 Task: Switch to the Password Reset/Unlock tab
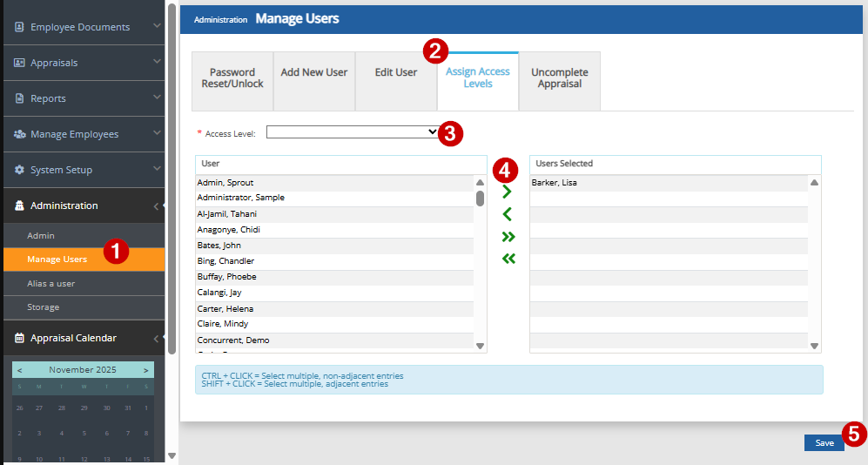pyautogui.click(x=232, y=78)
